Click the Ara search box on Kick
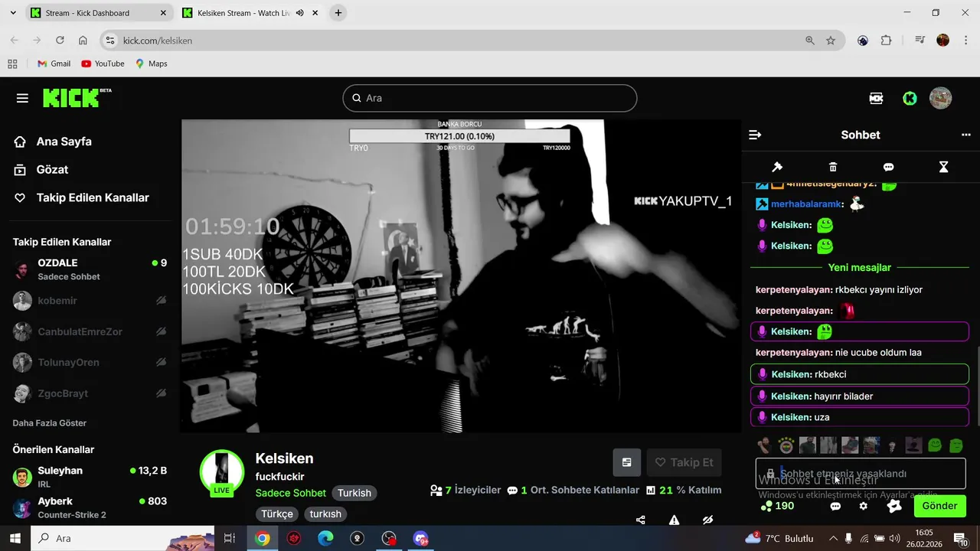980x551 pixels. coord(490,98)
